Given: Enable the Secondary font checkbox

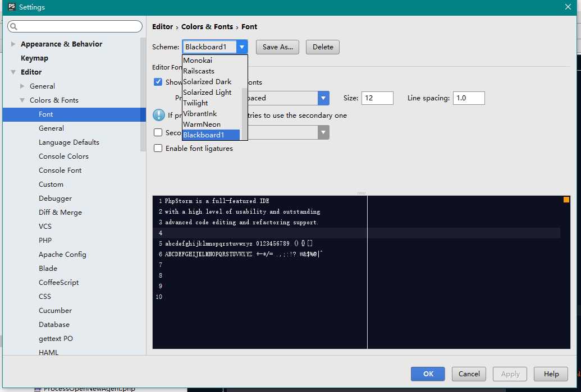Looking at the screenshot, I should [x=158, y=132].
